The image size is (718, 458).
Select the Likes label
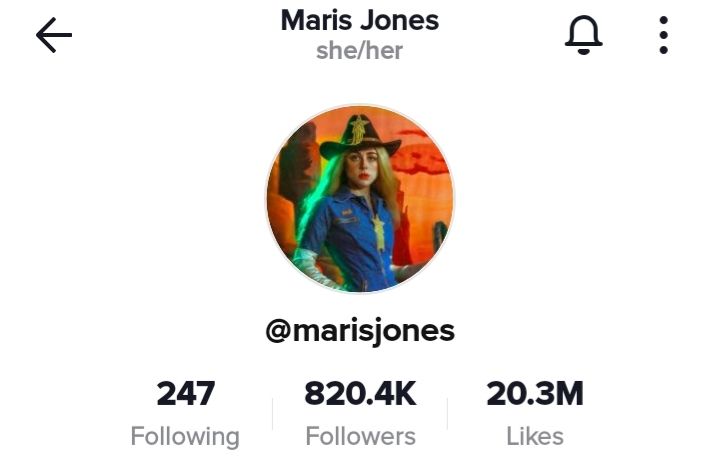tap(535, 436)
